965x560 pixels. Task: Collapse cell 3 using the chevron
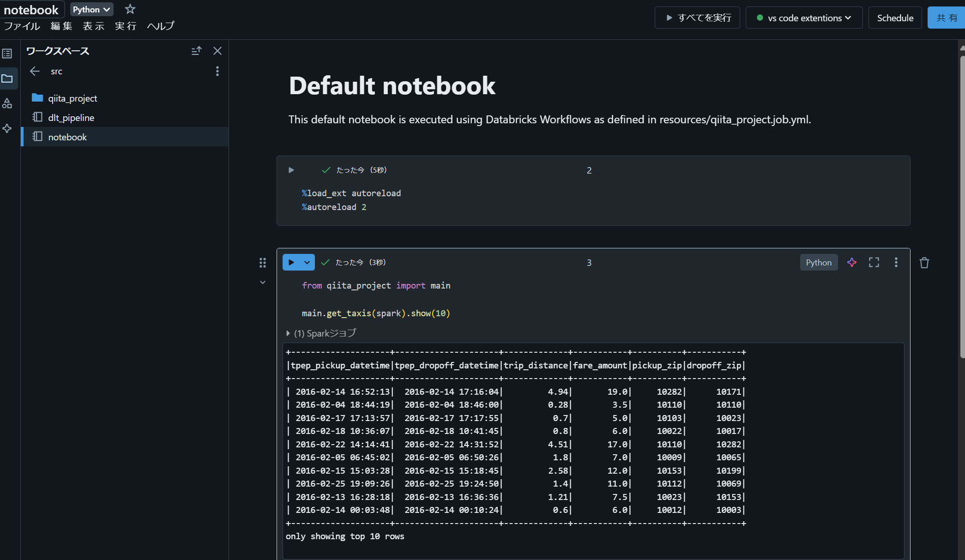click(x=263, y=283)
